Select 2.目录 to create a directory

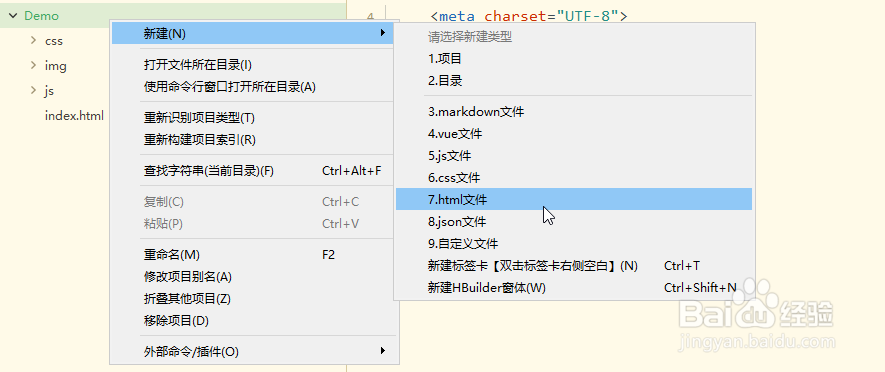pyautogui.click(x=574, y=81)
